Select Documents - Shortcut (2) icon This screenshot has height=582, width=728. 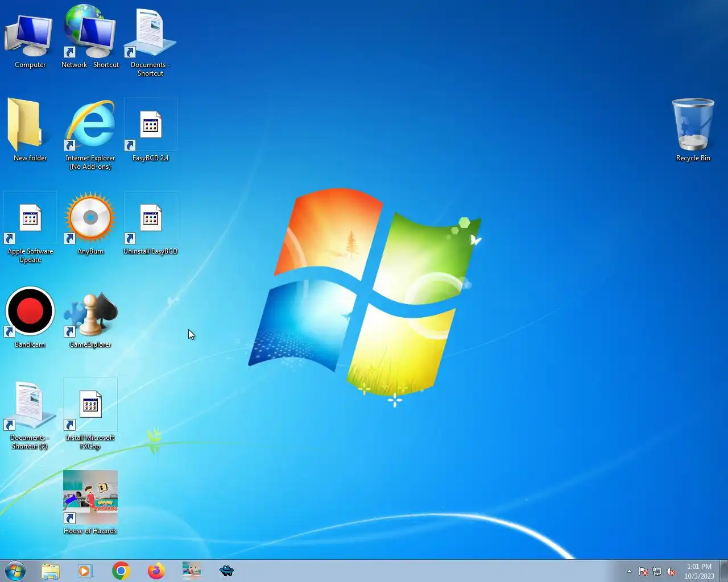tap(30, 414)
